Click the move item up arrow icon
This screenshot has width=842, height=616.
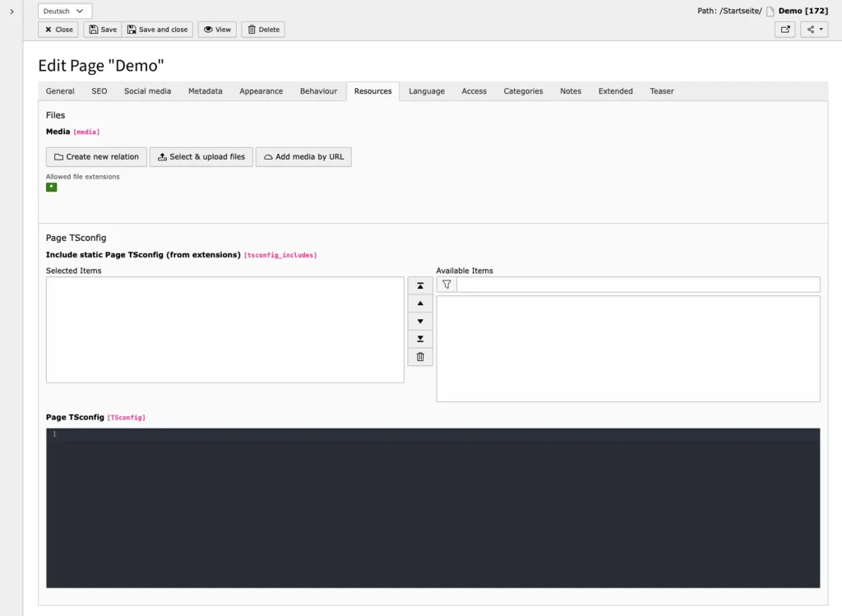click(x=420, y=303)
